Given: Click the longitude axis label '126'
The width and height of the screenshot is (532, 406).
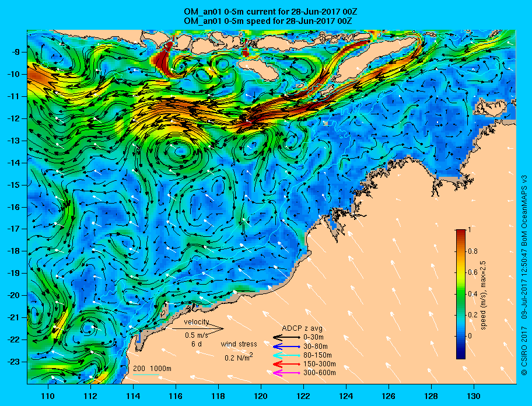Looking at the screenshot, I should [388, 396].
